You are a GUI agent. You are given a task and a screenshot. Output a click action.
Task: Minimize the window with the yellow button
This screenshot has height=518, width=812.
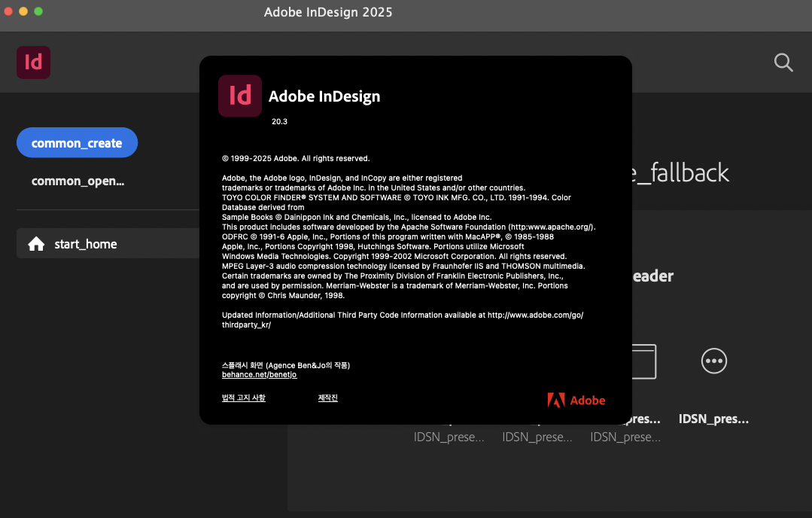[x=23, y=11]
